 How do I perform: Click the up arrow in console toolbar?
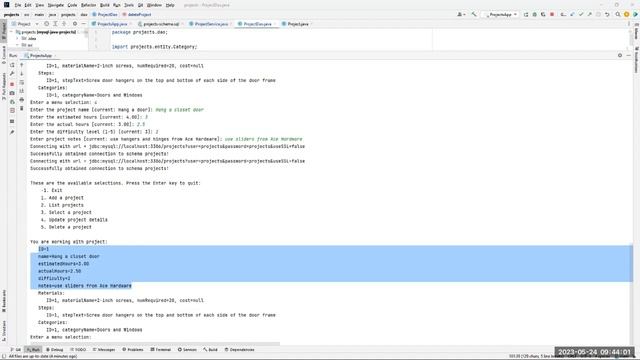pos(22,65)
